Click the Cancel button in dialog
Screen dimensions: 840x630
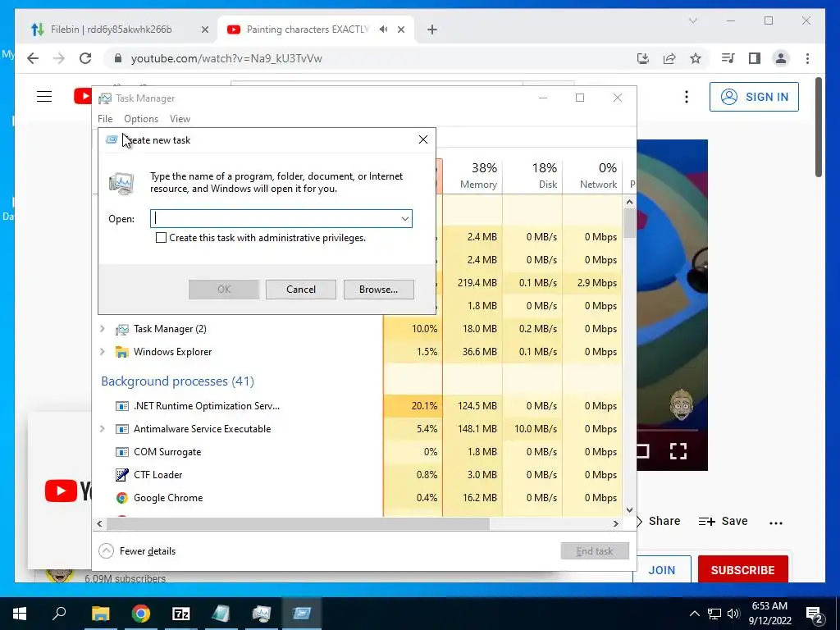tap(300, 290)
